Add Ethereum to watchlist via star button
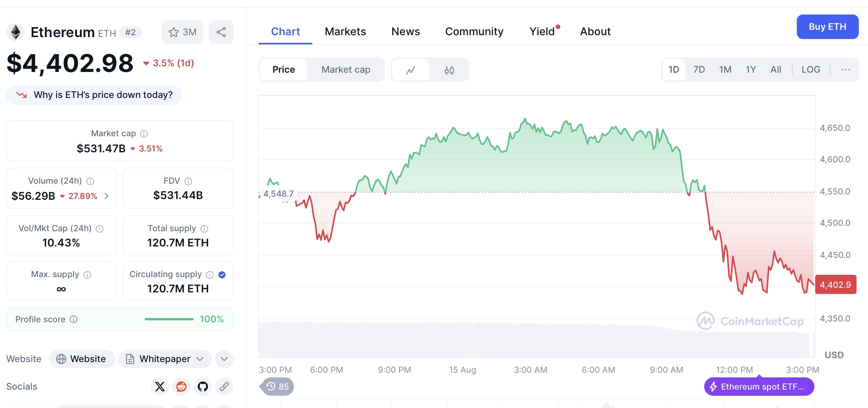The width and height of the screenshot is (868, 408). click(x=182, y=32)
